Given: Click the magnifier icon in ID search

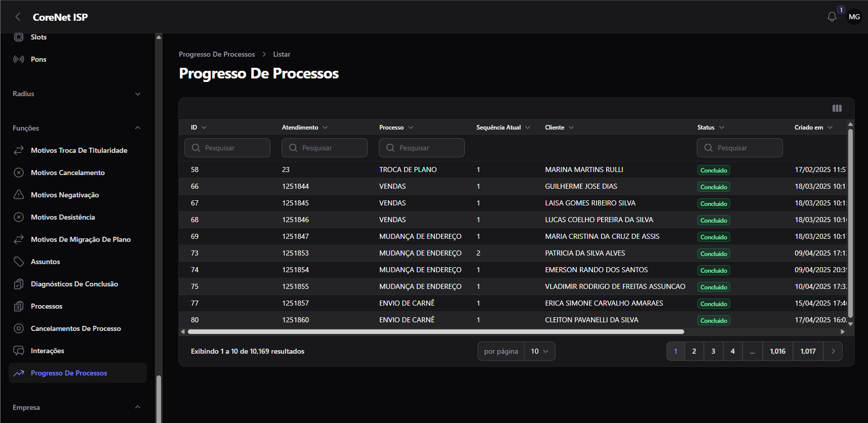Looking at the screenshot, I should click(x=196, y=148).
